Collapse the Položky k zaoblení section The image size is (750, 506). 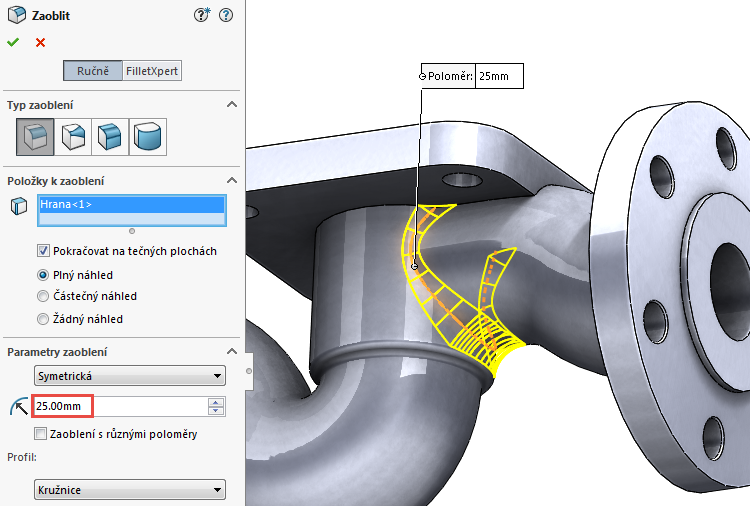[x=232, y=180]
